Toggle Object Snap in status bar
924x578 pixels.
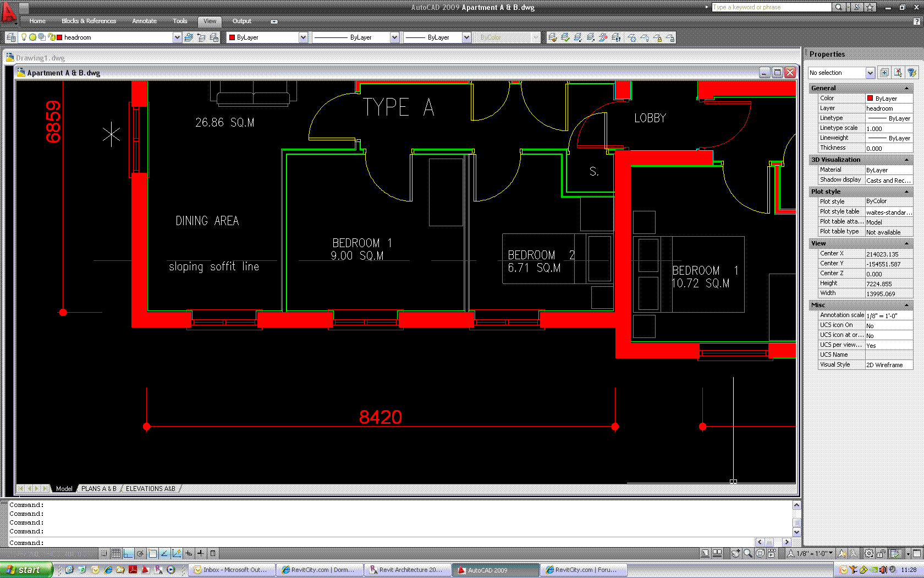152,553
